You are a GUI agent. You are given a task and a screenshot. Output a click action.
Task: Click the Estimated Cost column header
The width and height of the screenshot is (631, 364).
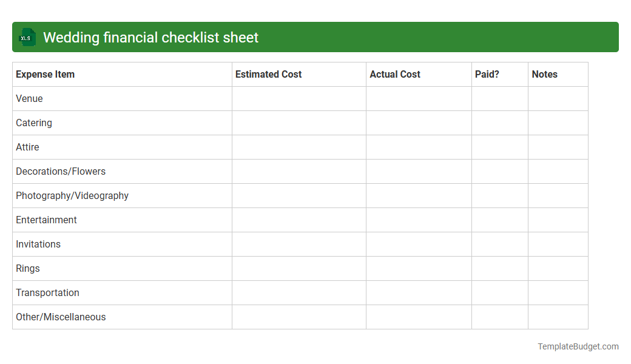click(x=268, y=74)
